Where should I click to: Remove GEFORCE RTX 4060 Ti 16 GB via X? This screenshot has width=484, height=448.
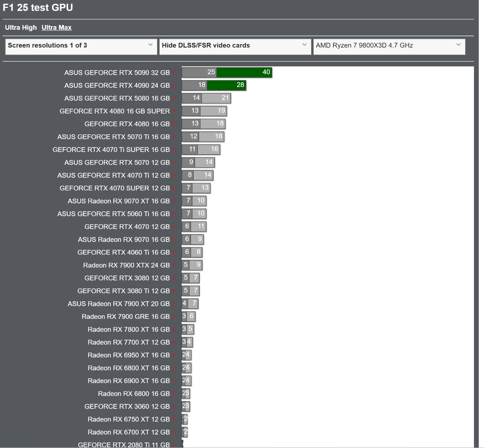click(x=174, y=253)
